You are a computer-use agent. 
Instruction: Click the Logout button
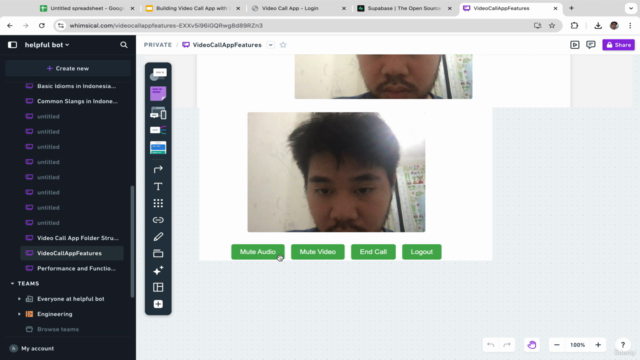pyautogui.click(x=422, y=252)
